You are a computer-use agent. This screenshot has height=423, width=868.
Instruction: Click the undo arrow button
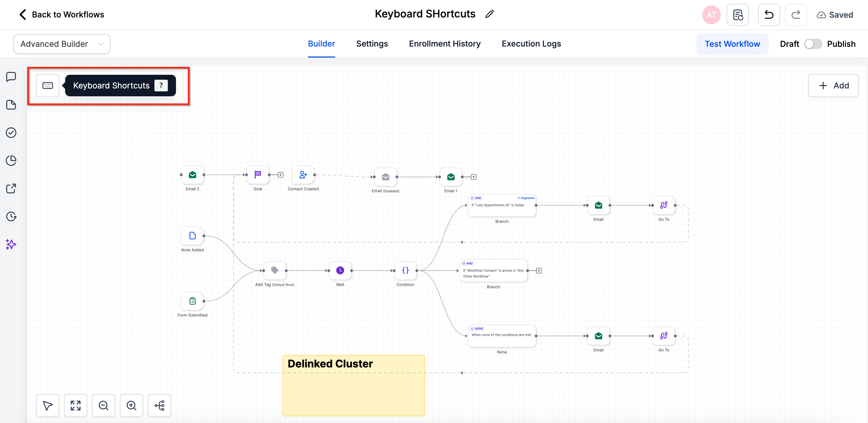click(x=769, y=15)
